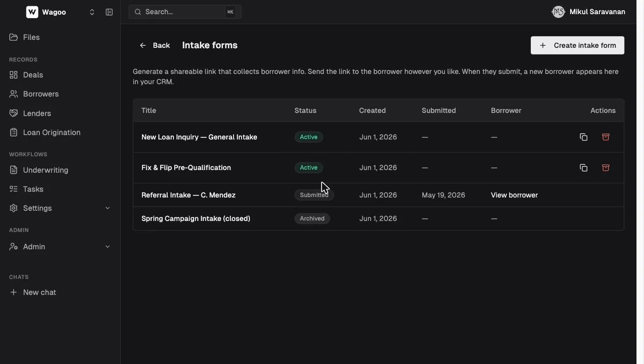
Task: Click Active badge on Fix & Flip row
Action: click(309, 167)
